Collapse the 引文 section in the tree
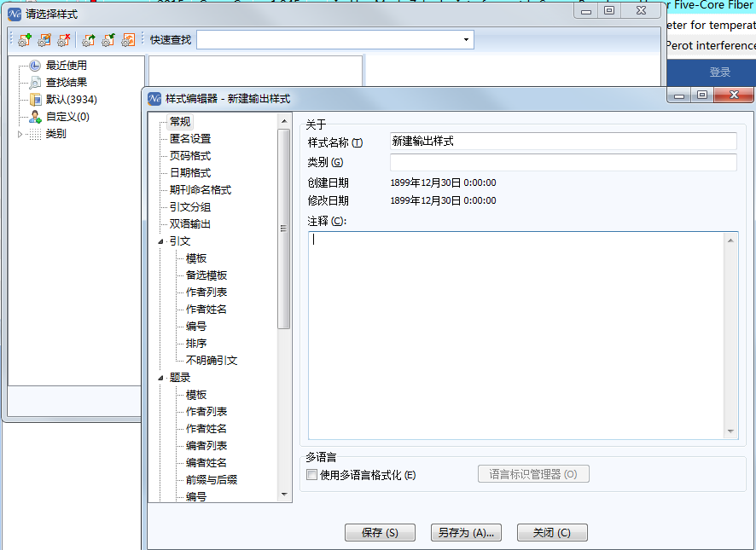 coord(161,241)
